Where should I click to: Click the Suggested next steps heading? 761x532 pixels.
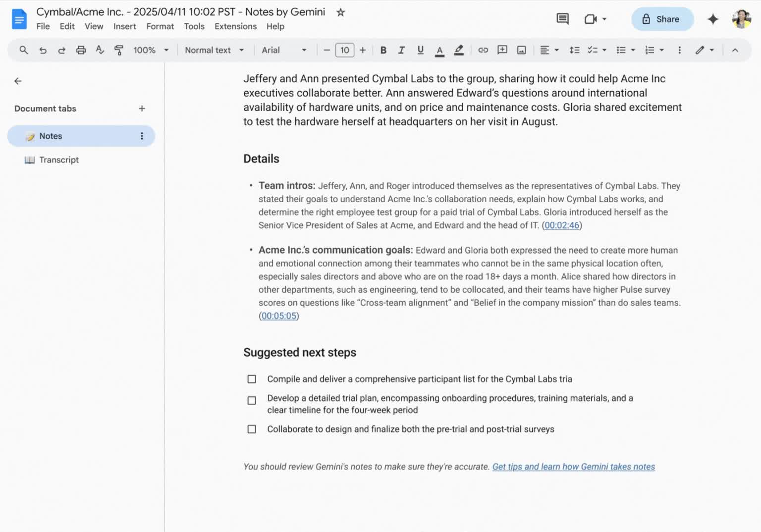click(300, 353)
